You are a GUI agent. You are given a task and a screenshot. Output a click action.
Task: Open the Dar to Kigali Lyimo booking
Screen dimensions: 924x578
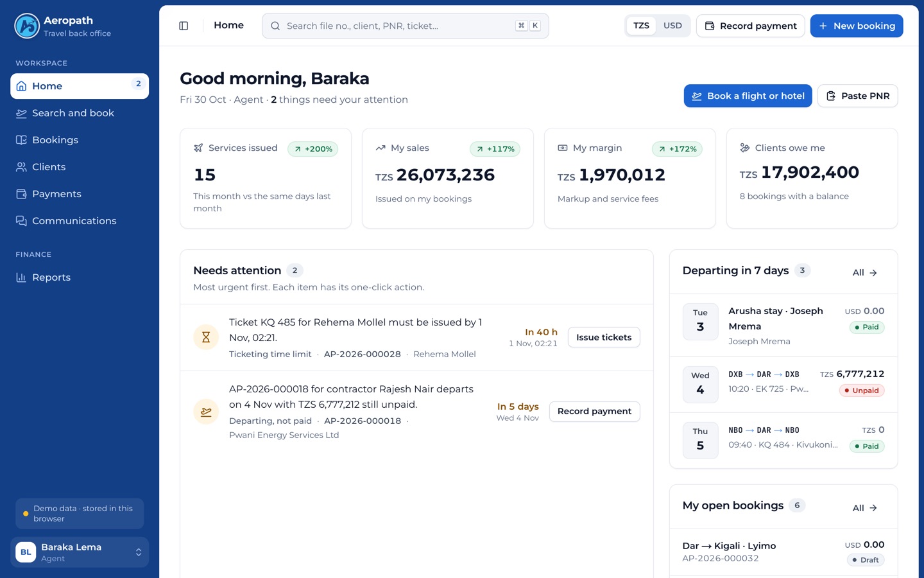point(783,552)
